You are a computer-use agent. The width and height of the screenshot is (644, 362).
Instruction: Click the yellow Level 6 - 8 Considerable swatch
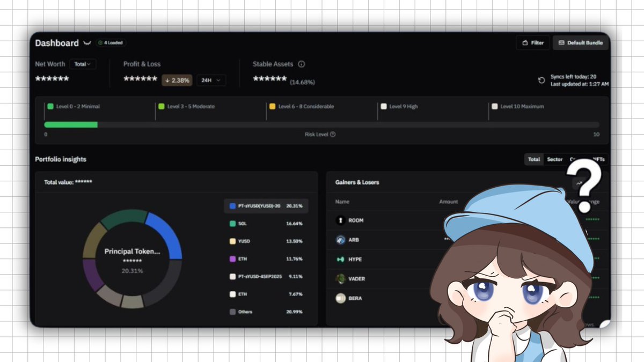(273, 106)
